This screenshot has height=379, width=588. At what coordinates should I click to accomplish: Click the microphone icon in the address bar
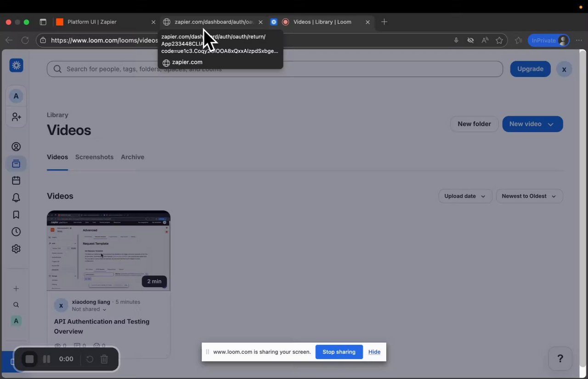pyautogui.click(x=456, y=40)
